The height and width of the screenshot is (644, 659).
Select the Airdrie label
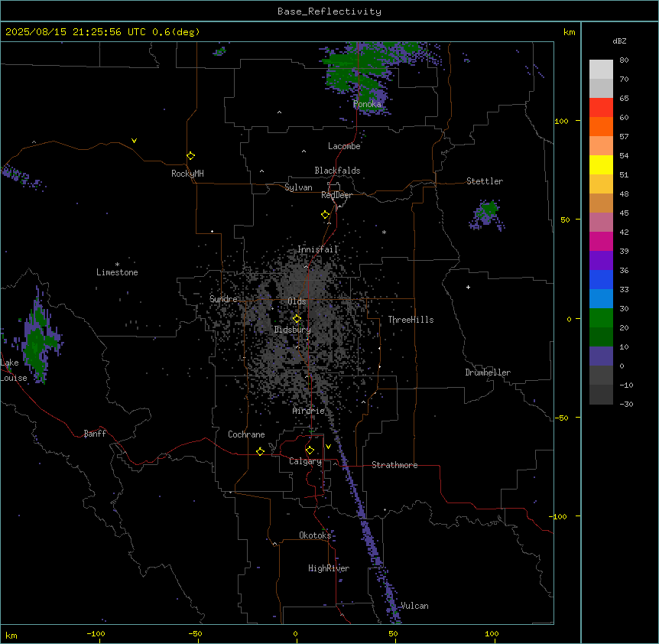[308, 411]
